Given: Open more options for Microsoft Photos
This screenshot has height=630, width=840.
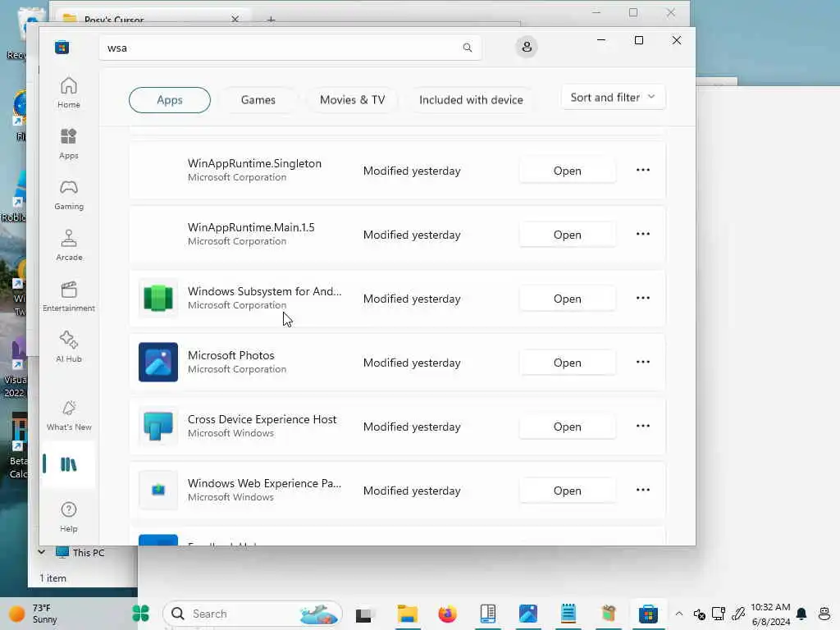Looking at the screenshot, I should click(643, 362).
